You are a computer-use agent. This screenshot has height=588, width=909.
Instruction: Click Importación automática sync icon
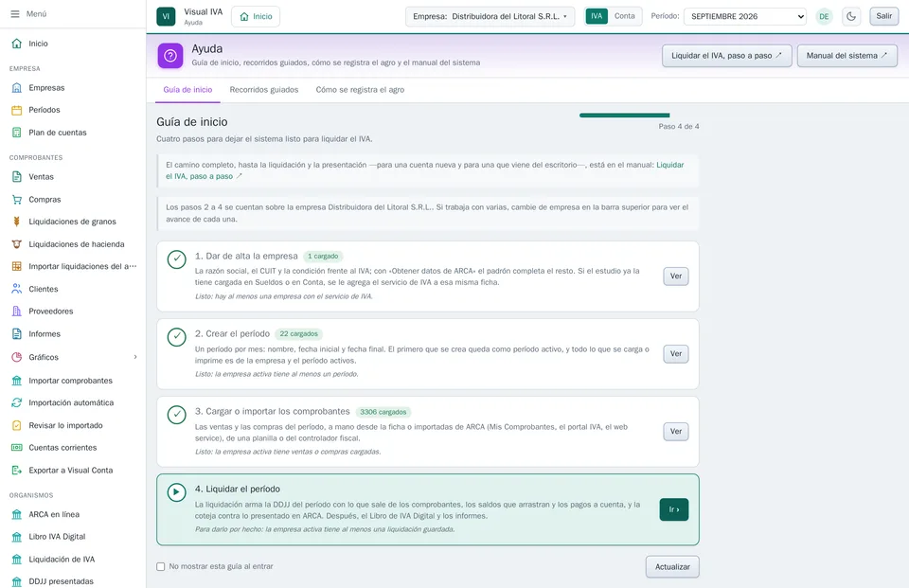17,402
